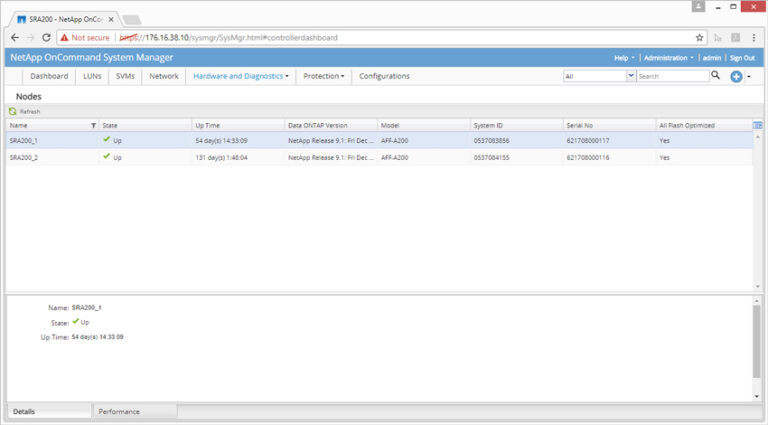Click system ID 0537083856
The image size is (768, 425).
tap(491, 141)
